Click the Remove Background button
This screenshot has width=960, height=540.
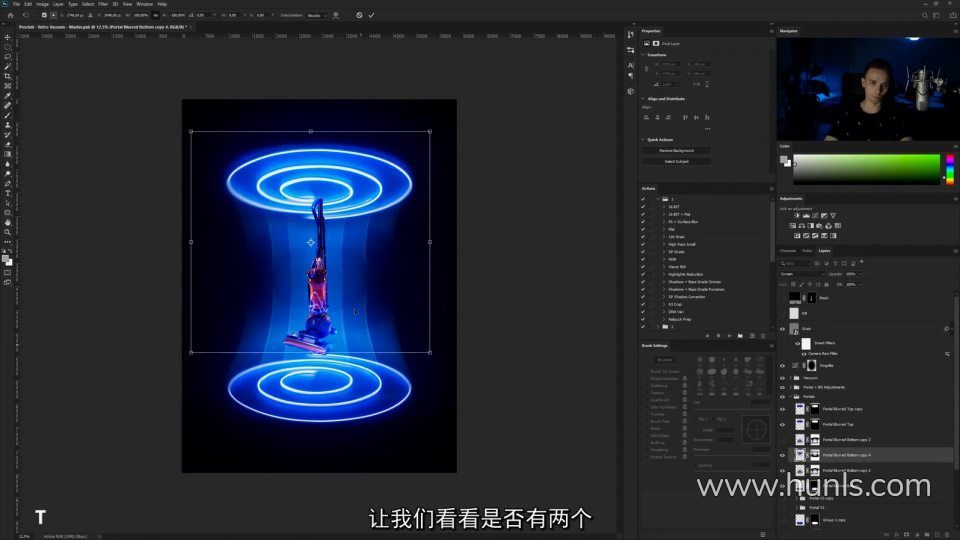pos(677,151)
